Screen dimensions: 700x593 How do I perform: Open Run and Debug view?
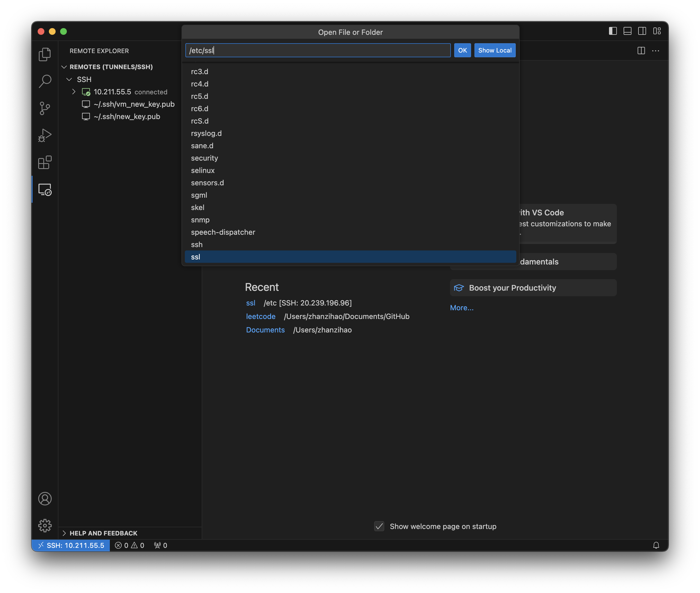click(45, 136)
